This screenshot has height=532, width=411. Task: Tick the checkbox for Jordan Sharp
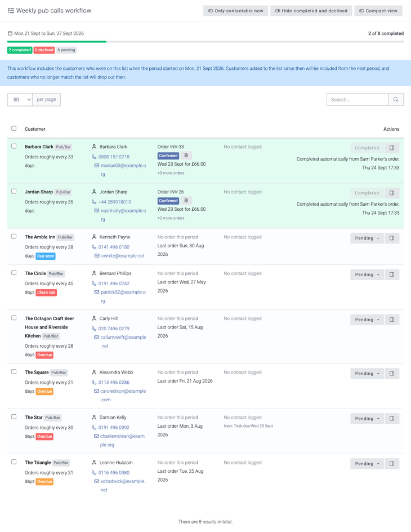[14, 192]
